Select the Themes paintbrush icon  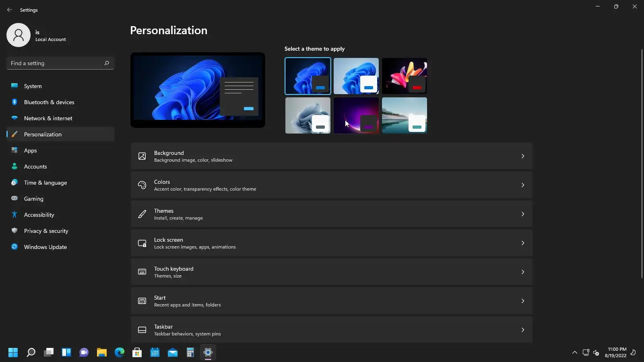point(142,214)
